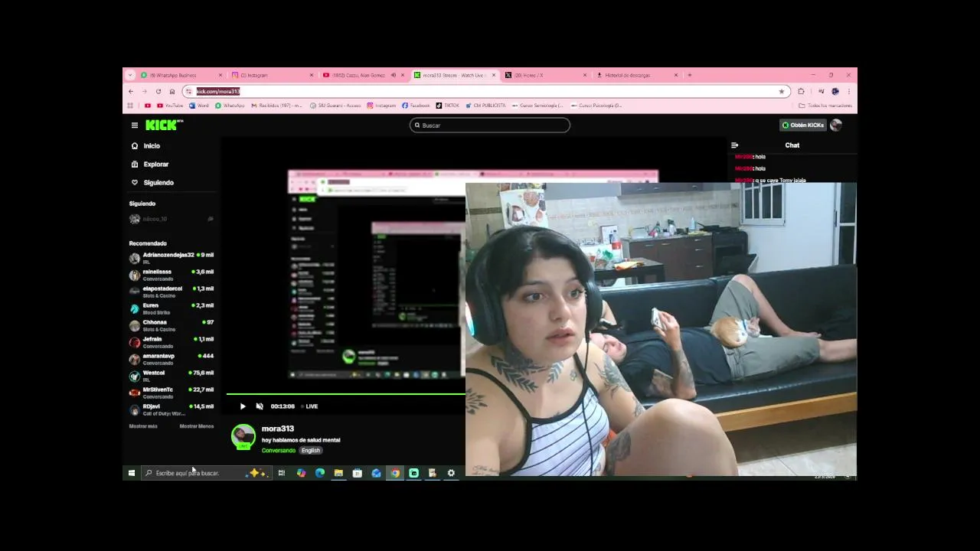Open the Word bookmark
The height and width of the screenshot is (551, 980).
pyautogui.click(x=199, y=106)
